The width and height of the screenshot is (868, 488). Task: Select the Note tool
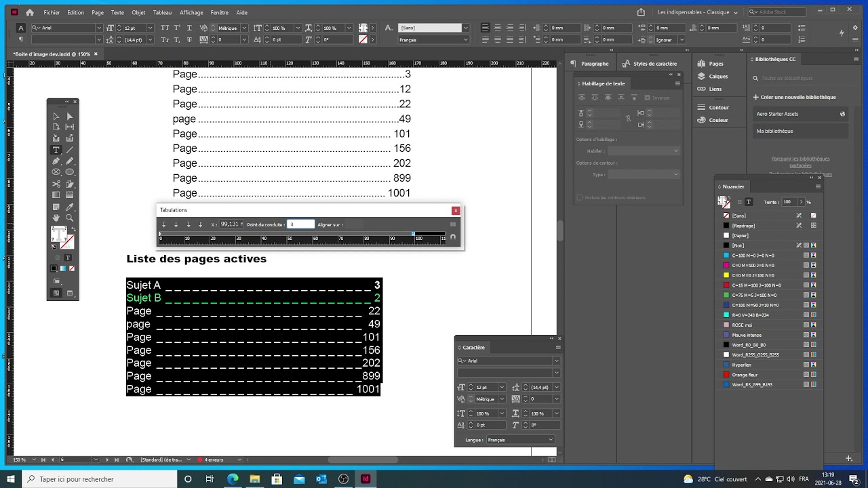click(x=56, y=207)
